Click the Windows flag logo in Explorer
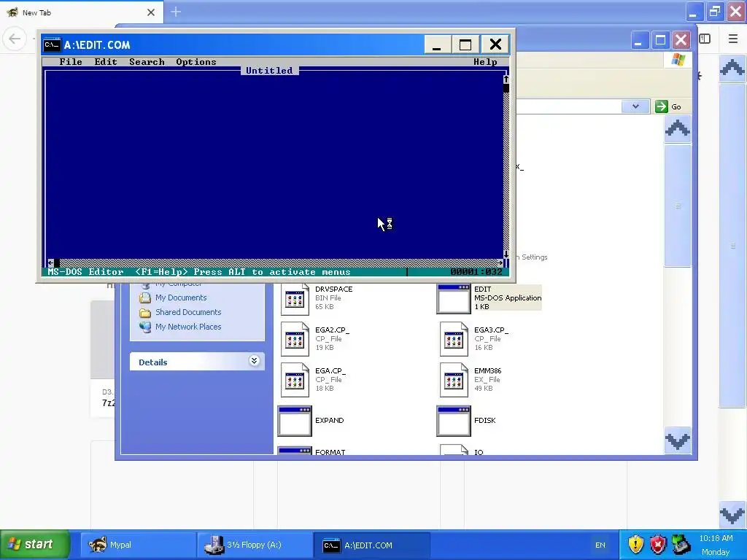Viewport: 747px width, 560px height. [x=678, y=60]
